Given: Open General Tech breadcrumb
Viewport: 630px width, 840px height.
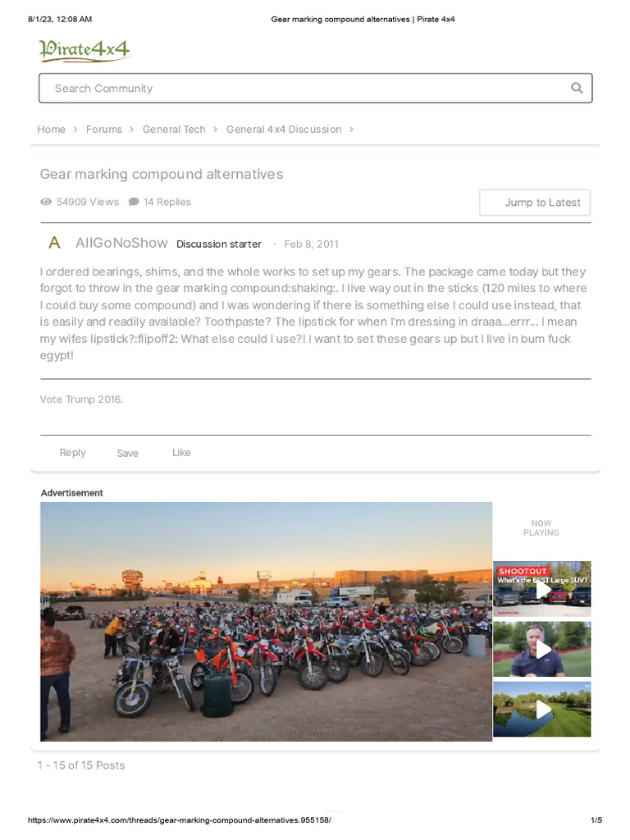Looking at the screenshot, I should (174, 130).
